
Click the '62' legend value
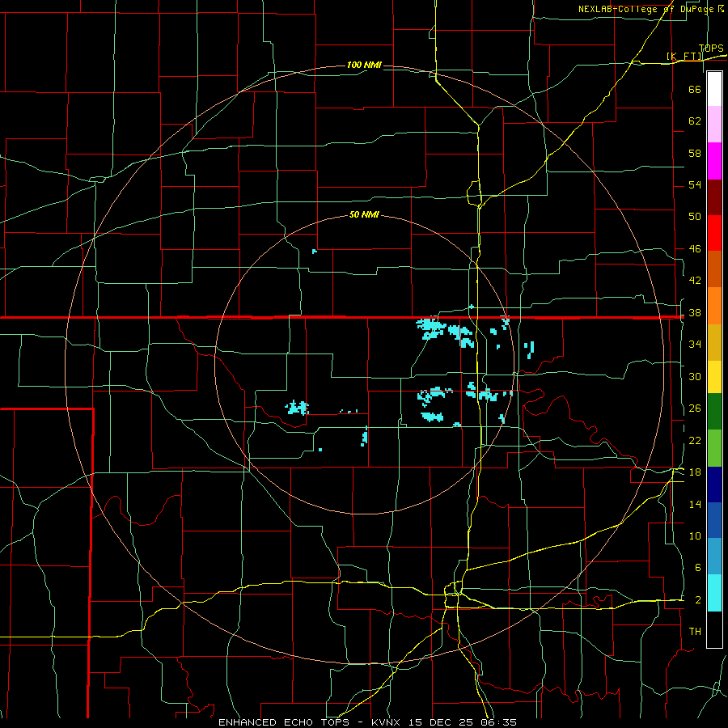pyautogui.click(x=695, y=121)
